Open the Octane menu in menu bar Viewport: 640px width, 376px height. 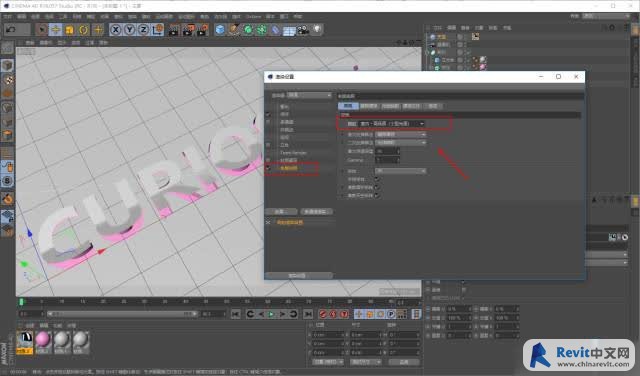(253, 17)
